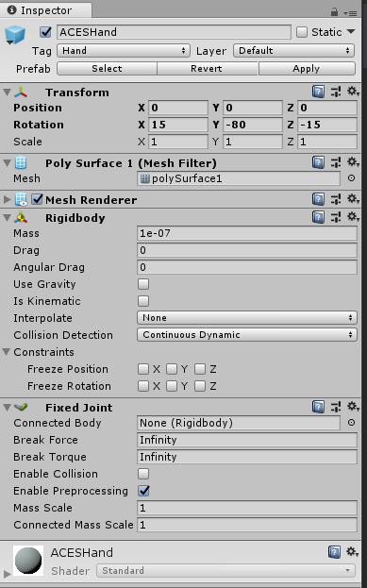Viewport: 367px width, 588px height.
Task: Open the Static options dropdown arrow
Action: click(x=351, y=31)
